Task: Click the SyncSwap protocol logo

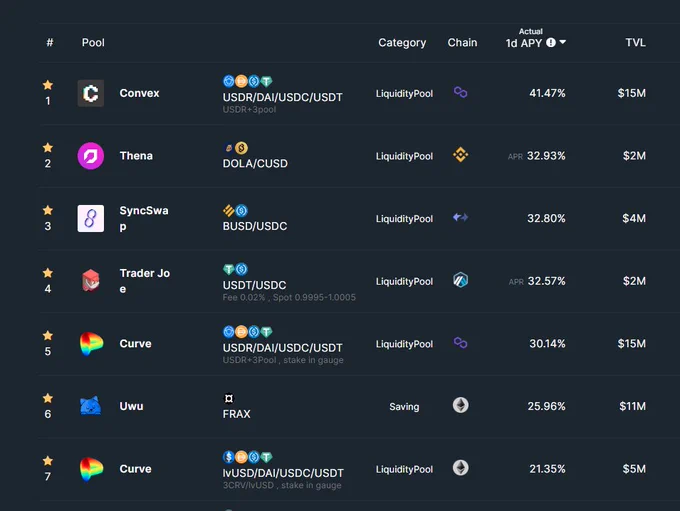Action: (x=91, y=218)
